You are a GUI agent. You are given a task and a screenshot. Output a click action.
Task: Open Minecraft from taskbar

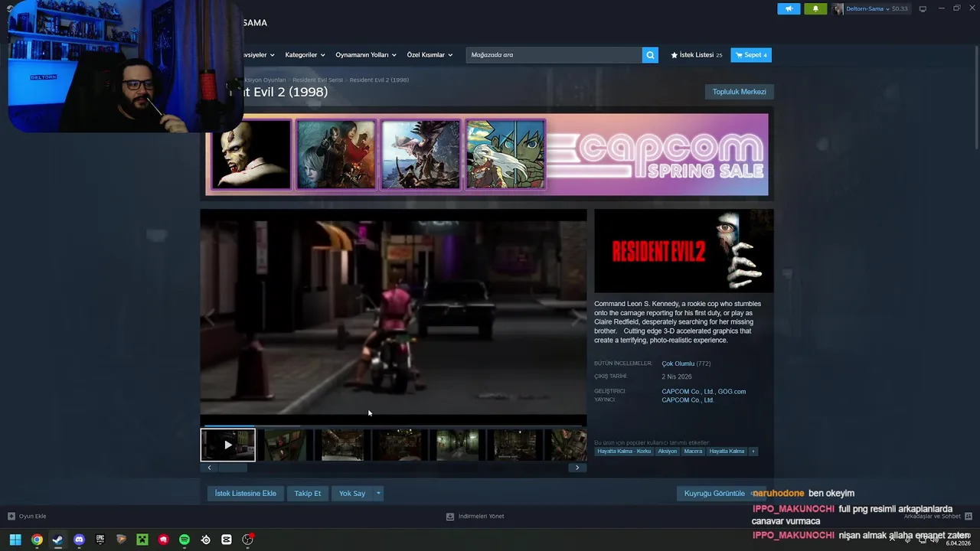(x=142, y=540)
